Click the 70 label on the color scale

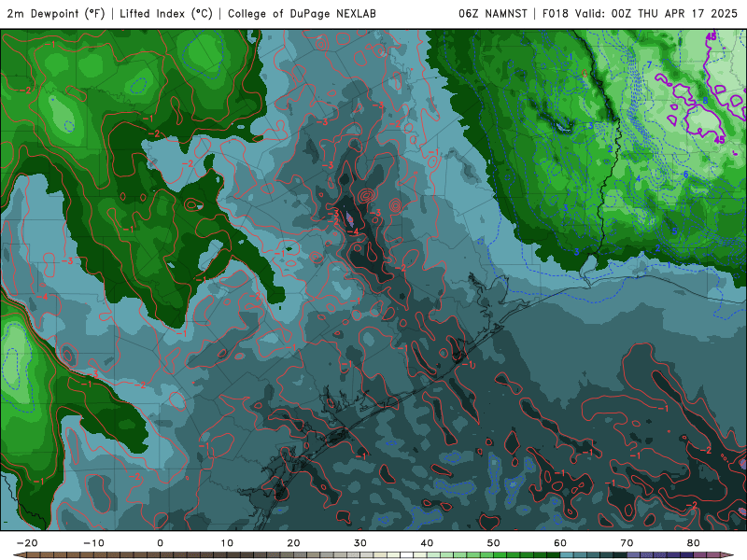tap(627, 543)
